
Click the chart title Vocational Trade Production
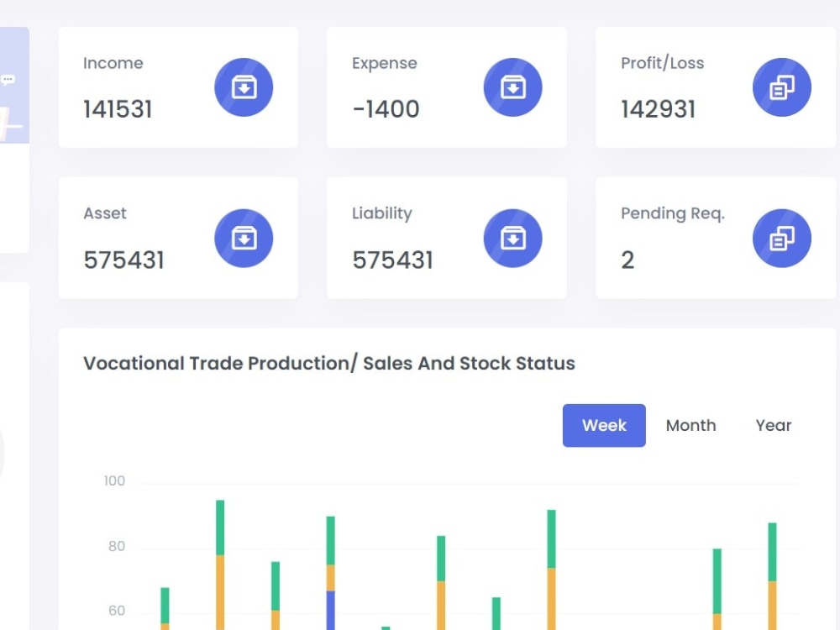328,363
